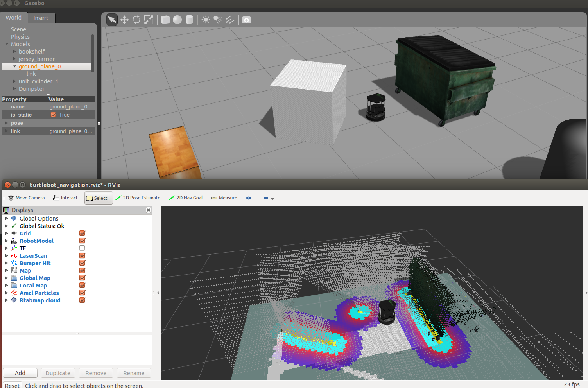Click the Add display button

pos(20,373)
